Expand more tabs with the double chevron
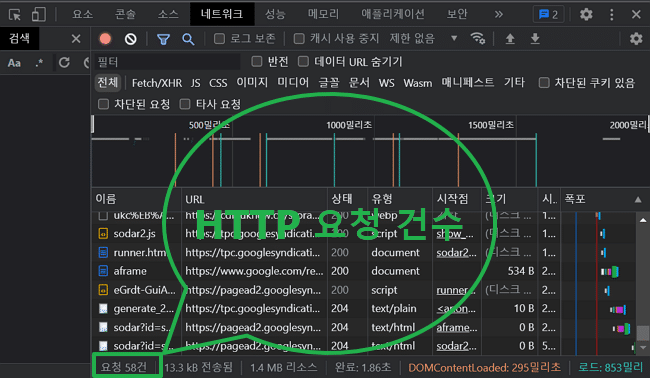 click(x=499, y=15)
